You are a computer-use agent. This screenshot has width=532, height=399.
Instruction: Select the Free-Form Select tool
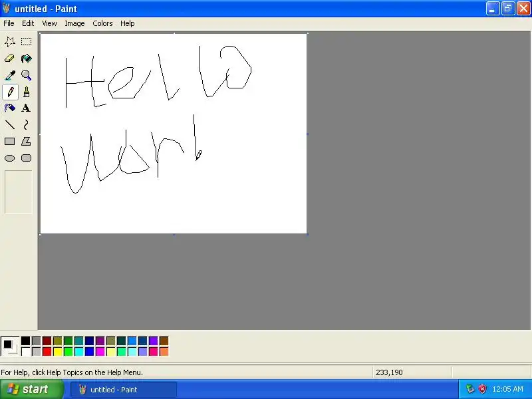(x=10, y=42)
